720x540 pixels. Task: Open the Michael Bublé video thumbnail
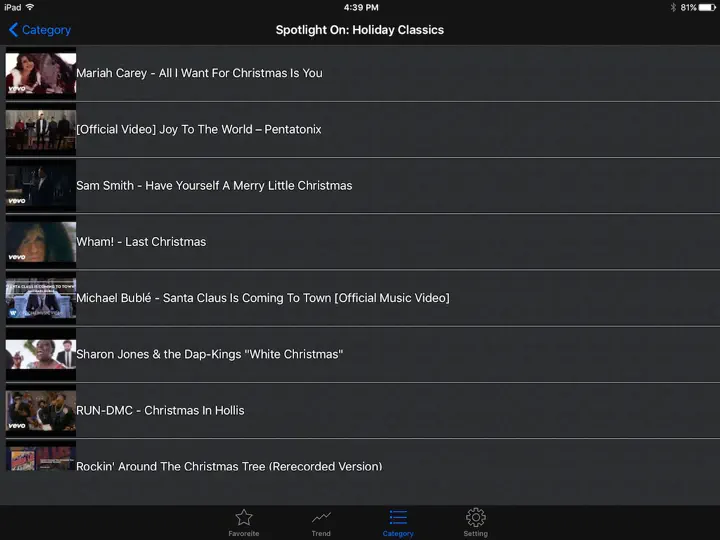(41, 298)
